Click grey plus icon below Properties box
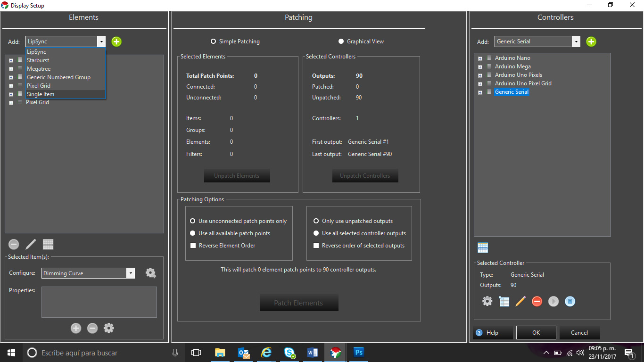The height and width of the screenshot is (362, 644). [x=76, y=328]
